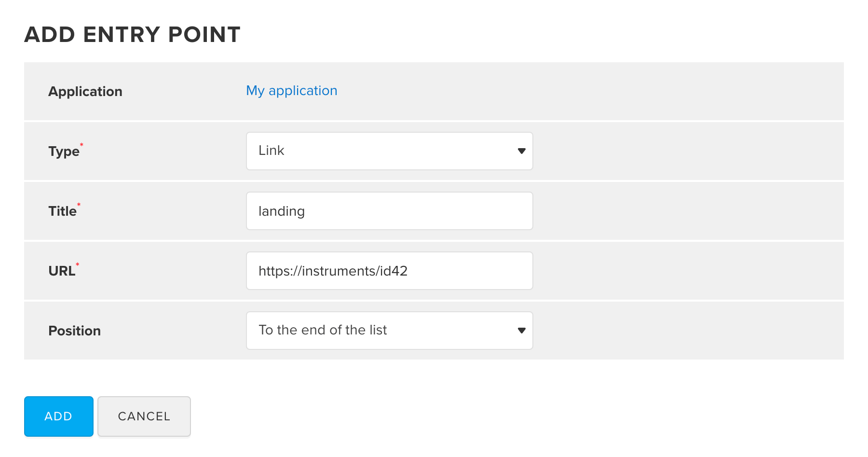Click the Type dropdown arrow icon

[521, 151]
